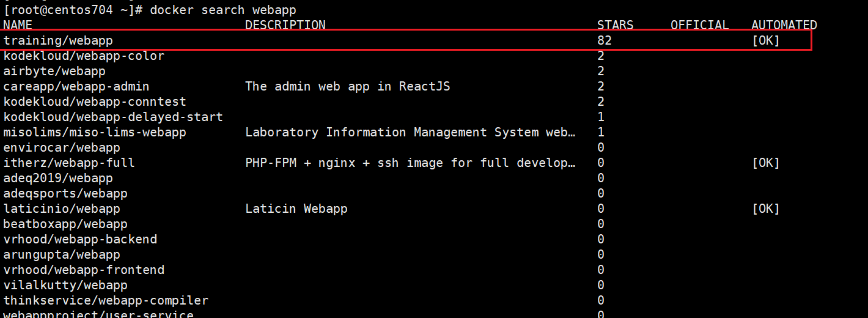
Task: Click misolims/miso-lims-webapp image name
Action: point(95,133)
